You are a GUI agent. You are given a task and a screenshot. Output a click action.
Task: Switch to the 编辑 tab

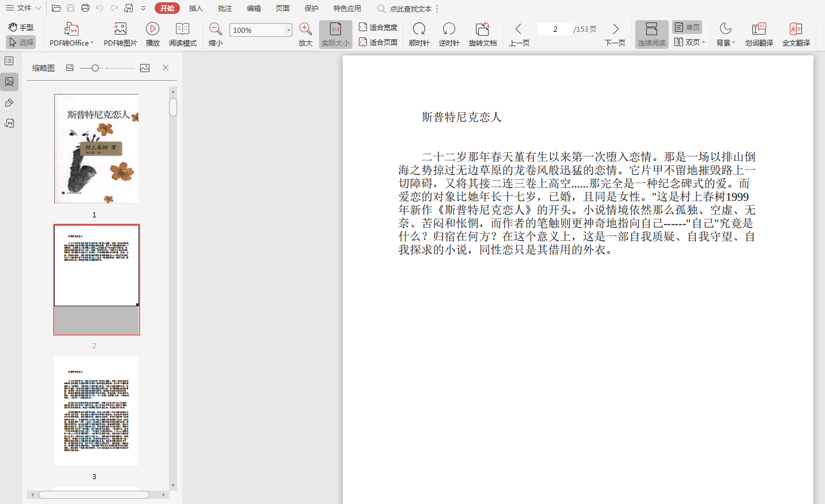[254, 9]
